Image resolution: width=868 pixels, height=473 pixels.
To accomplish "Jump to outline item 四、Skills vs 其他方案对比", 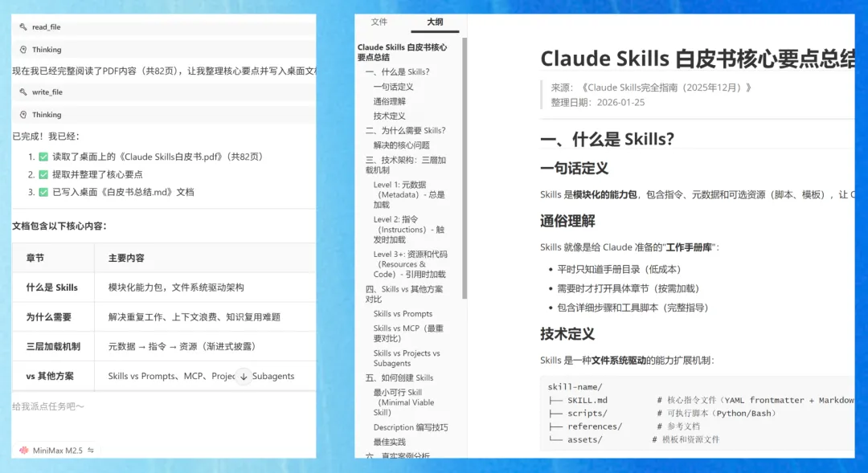I will 404,294.
